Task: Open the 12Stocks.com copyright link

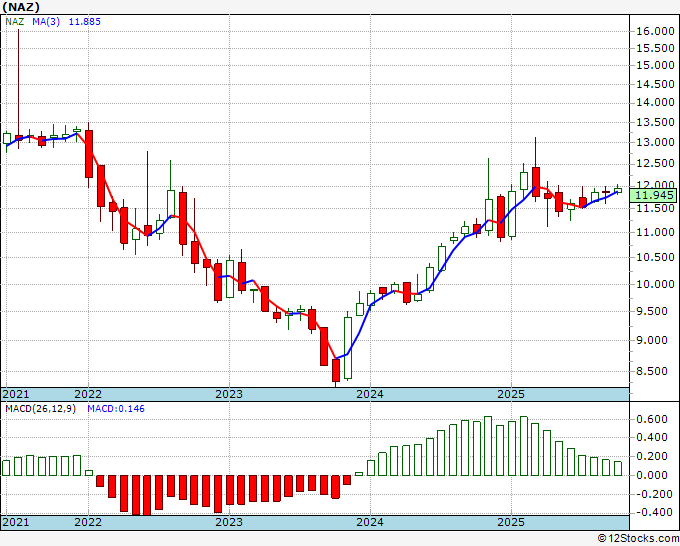Action: (x=638, y=539)
